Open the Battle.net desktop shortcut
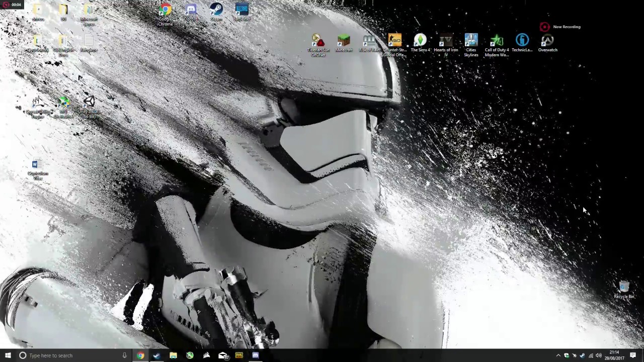This screenshot has width=644, height=362. click(x=242, y=13)
